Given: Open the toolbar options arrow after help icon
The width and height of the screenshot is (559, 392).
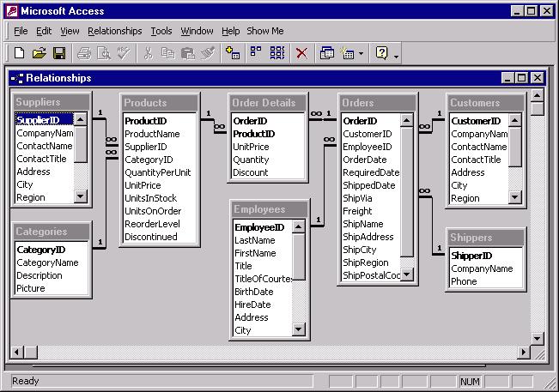Looking at the screenshot, I should [396, 57].
